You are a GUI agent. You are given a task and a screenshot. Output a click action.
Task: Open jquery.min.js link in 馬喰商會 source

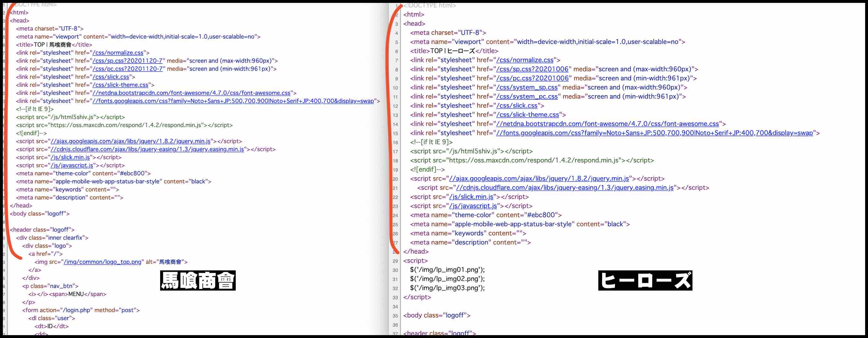pyautogui.click(x=130, y=141)
